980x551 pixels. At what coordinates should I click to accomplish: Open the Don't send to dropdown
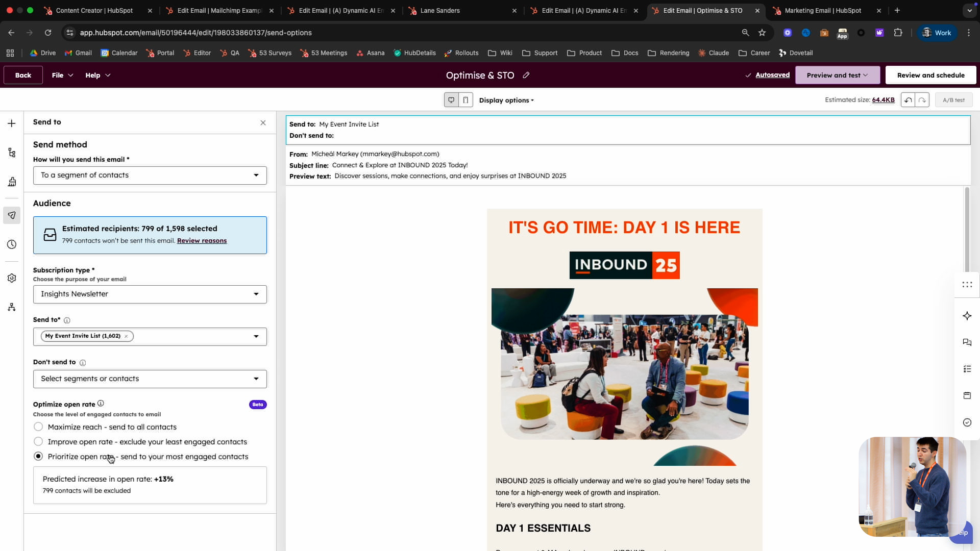point(149,379)
